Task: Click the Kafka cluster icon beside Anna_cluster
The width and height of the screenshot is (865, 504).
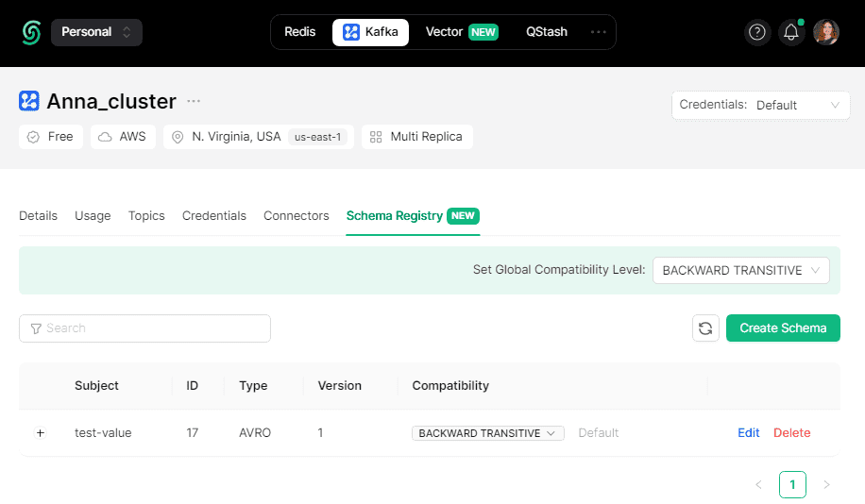Action: pyautogui.click(x=29, y=101)
